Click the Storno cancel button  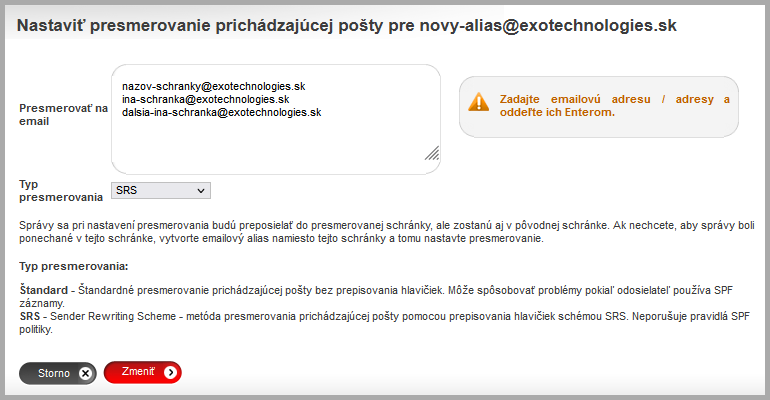[x=58, y=373]
